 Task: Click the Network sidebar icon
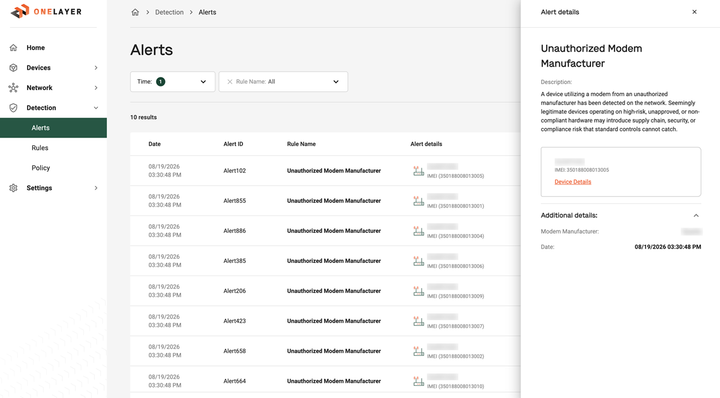13,88
